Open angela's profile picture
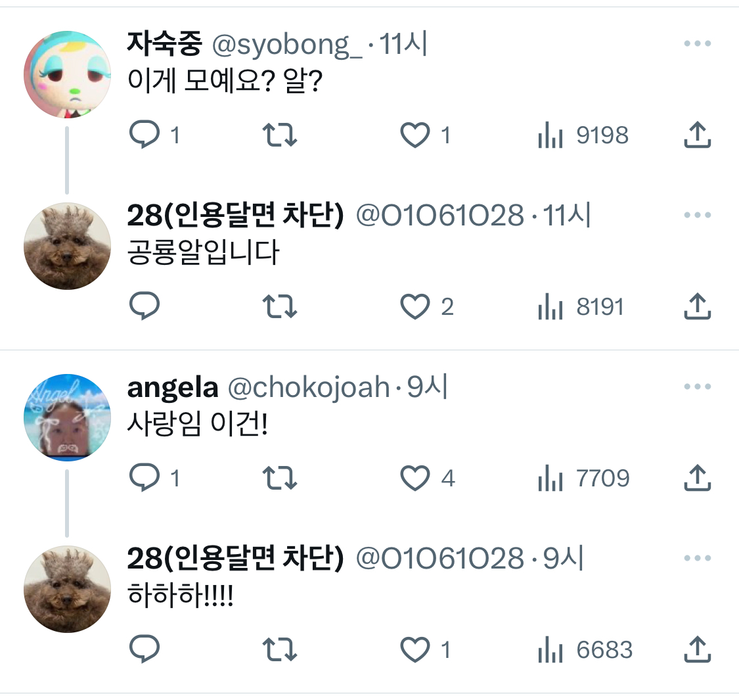739x700 pixels. pyautogui.click(x=68, y=417)
